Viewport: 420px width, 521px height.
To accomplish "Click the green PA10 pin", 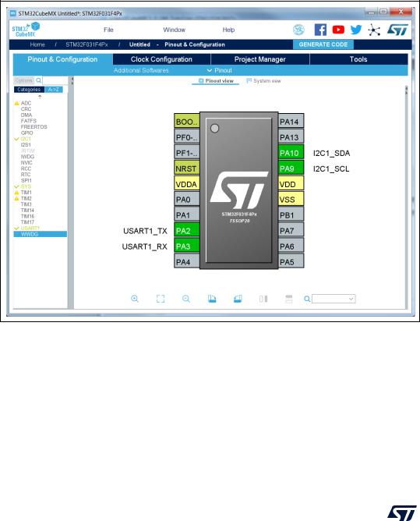I will pos(291,153).
